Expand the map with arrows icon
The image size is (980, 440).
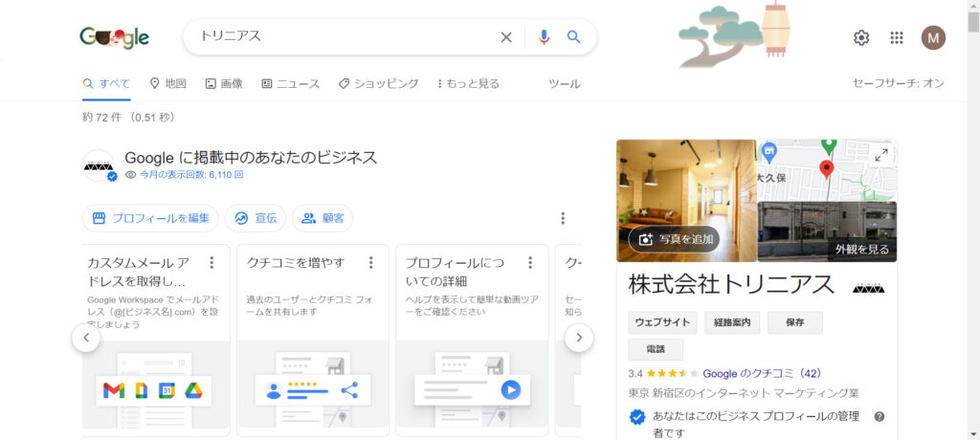point(881,156)
